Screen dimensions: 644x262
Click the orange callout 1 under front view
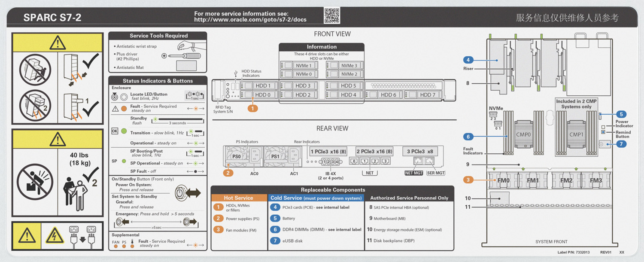[253, 109]
